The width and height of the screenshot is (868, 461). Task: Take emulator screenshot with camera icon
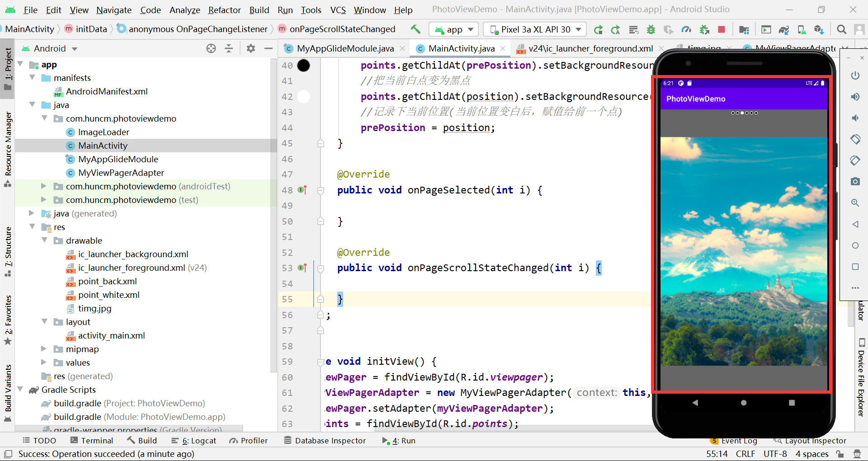[x=855, y=182]
